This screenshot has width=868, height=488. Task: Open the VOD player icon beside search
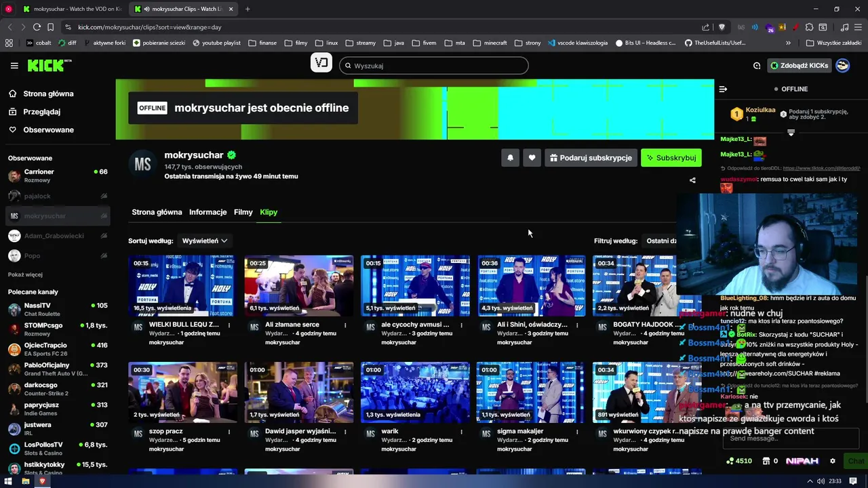(x=321, y=63)
